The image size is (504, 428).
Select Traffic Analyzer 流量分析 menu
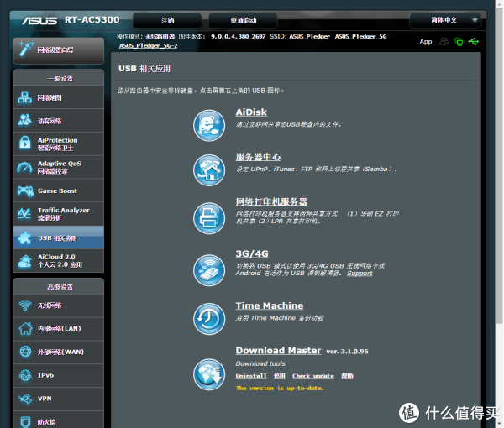[x=59, y=214]
